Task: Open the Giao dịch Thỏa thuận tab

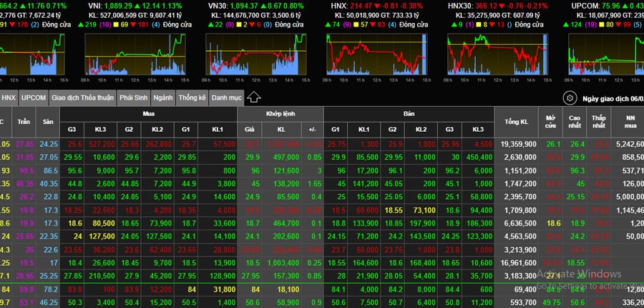Action: click(x=82, y=98)
